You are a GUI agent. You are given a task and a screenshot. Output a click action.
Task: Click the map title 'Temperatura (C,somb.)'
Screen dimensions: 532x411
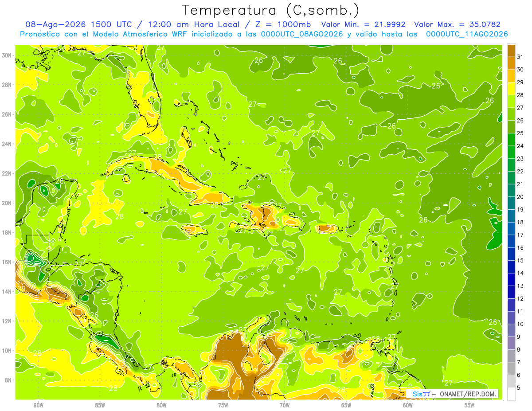tap(271, 10)
